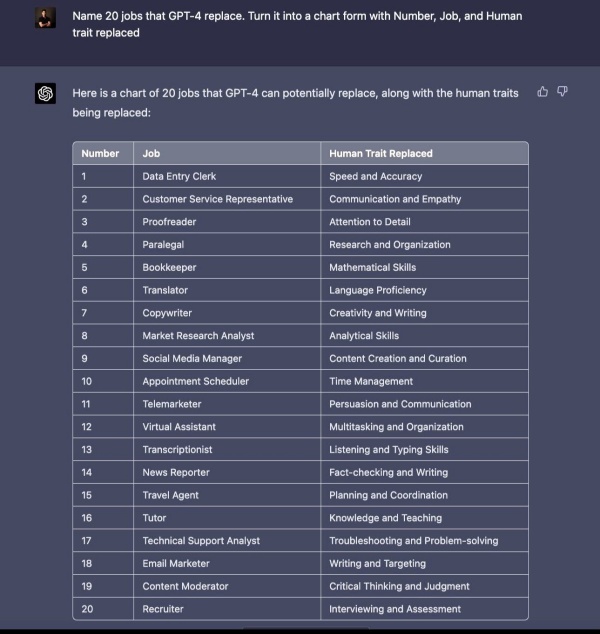Select the Market Research Analyst cell
The height and width of the screenshot is (634, 600).
pyautogui.click(x=198, y=336)
